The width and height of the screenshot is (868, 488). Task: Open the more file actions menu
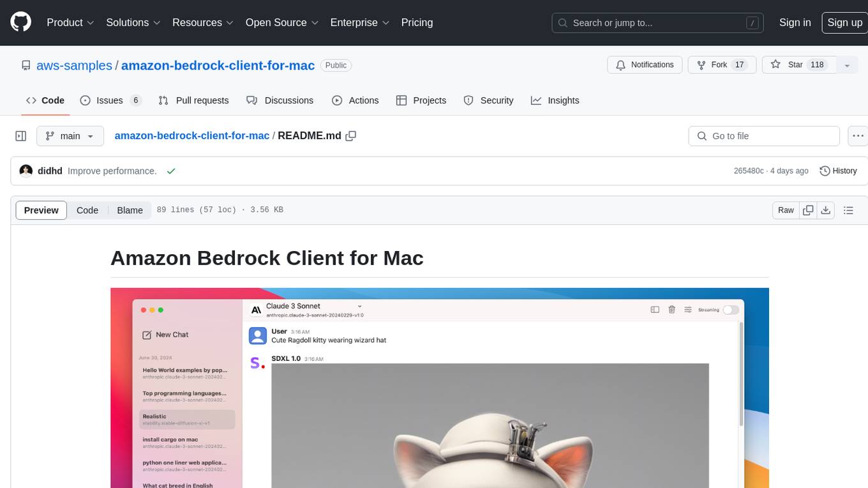pos(858,136)
